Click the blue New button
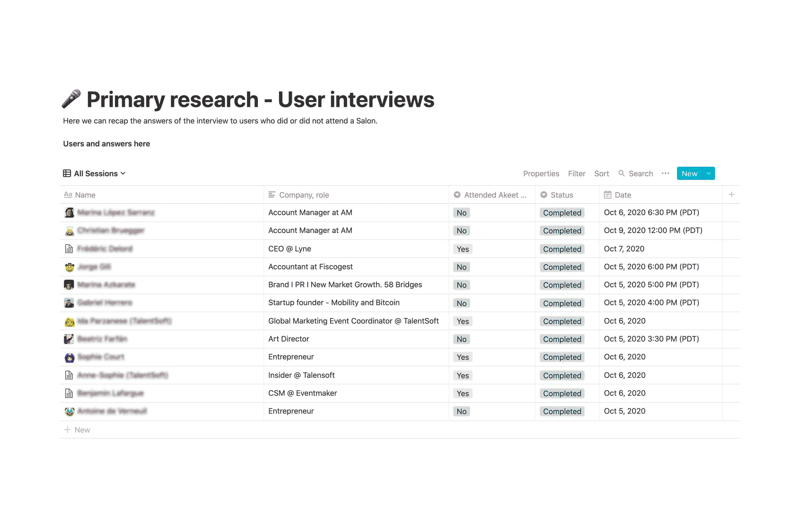 689,173
